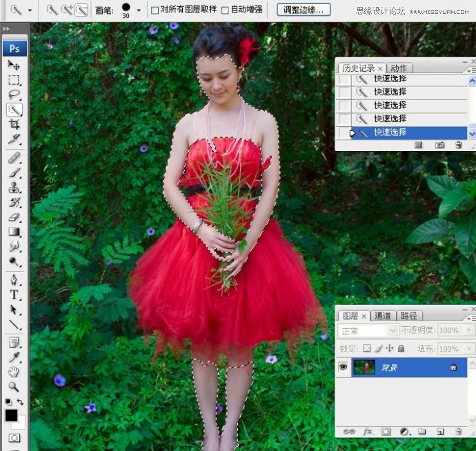The width and height of the screenshot is (476, 451).
Task: Click the 调整边缘... button
Action: (304, 10)
